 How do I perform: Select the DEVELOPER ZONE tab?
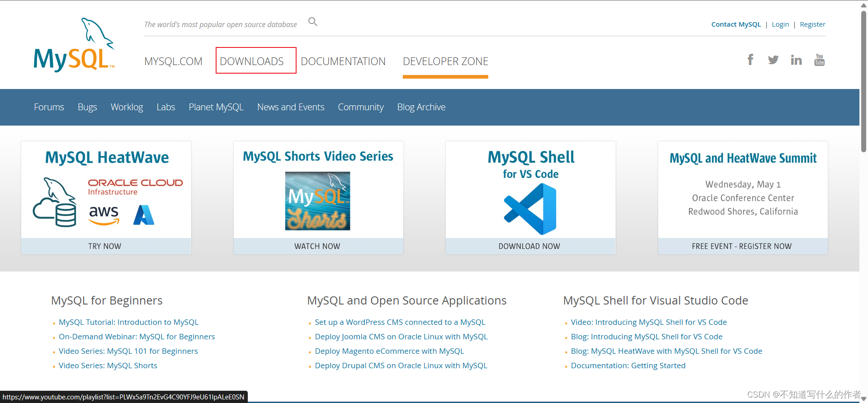[445, 61]
